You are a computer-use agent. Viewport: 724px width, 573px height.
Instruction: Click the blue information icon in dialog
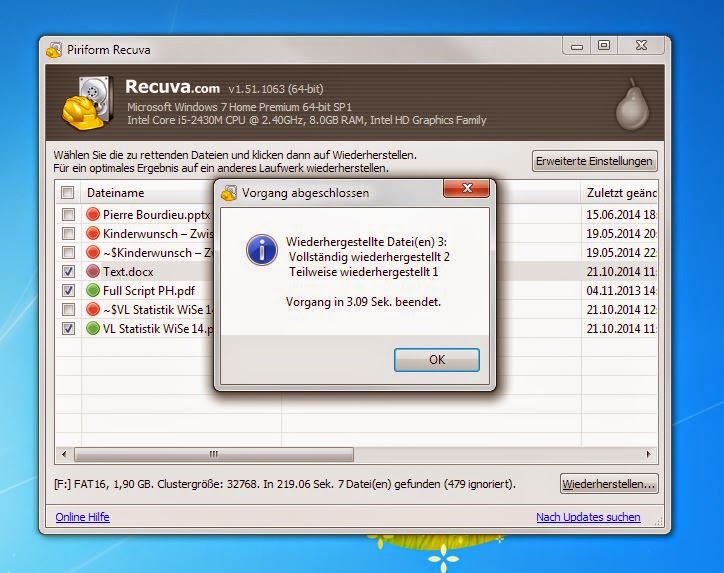[x=262, y=250]
